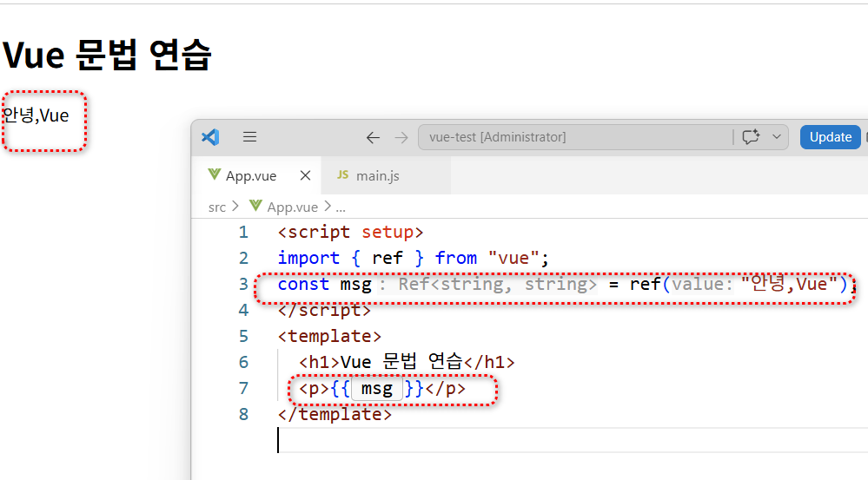The height and width of the screenshot is (480, 868).
Task: Open the Copilot chat icon
Action: click(x=751, y=136)
